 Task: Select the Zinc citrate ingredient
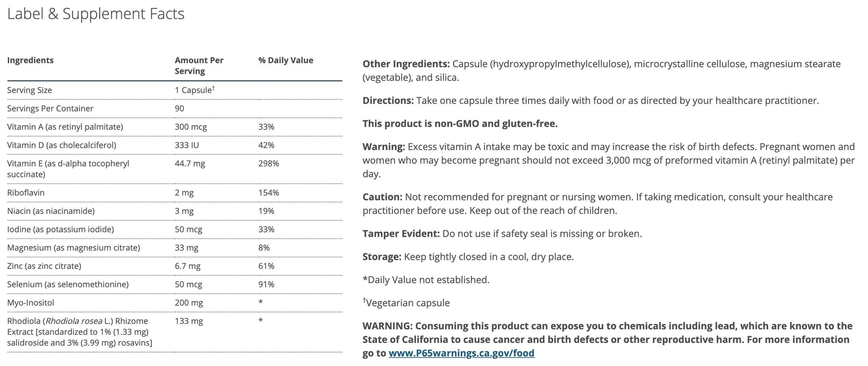pos(44,266)
